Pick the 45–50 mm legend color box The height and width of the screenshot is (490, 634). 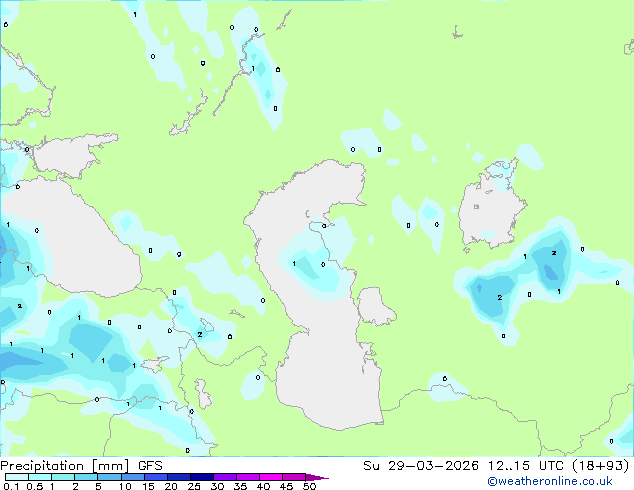tap(294, 477)
